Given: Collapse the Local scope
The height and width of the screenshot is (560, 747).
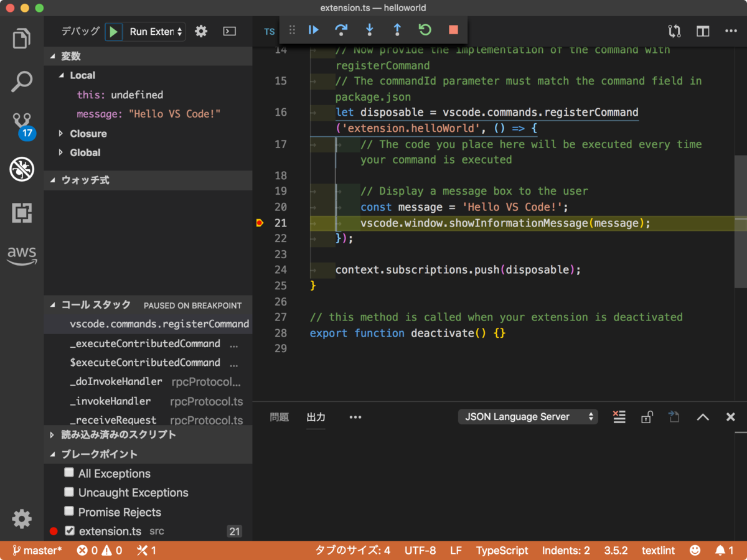Looking at the screenshot, I should 148,75.
